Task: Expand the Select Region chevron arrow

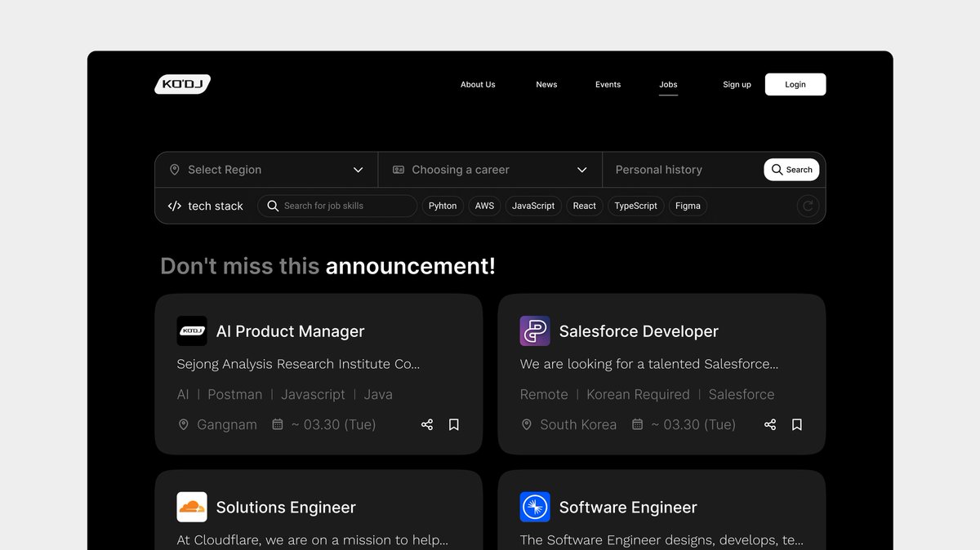Action: (358, 170)
